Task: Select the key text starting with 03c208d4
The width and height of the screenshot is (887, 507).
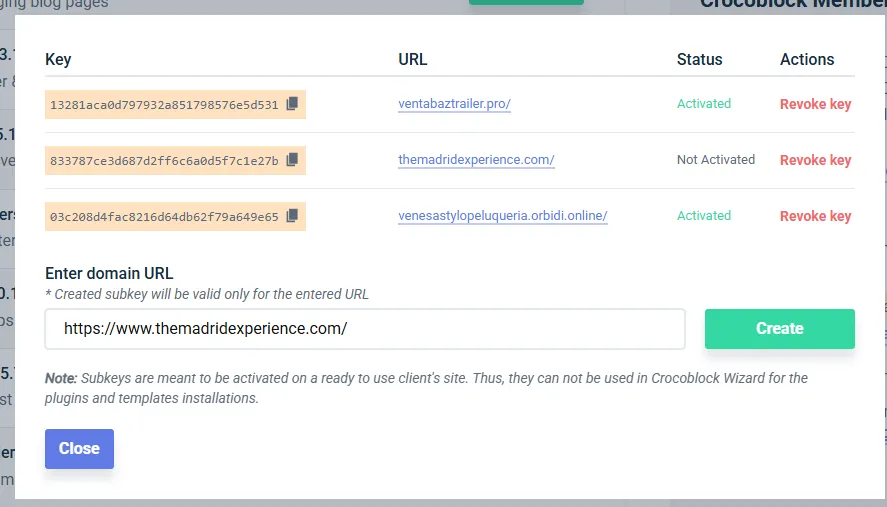Action: pyautogui.click(x=164, y=216)
